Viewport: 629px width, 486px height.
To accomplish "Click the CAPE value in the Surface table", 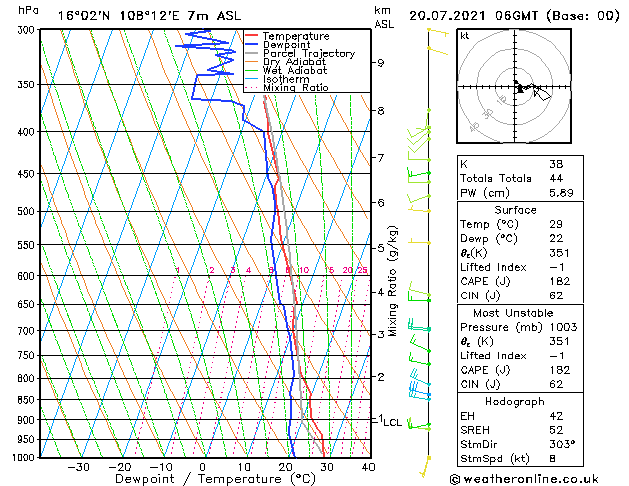I will [x=560, y=281].
